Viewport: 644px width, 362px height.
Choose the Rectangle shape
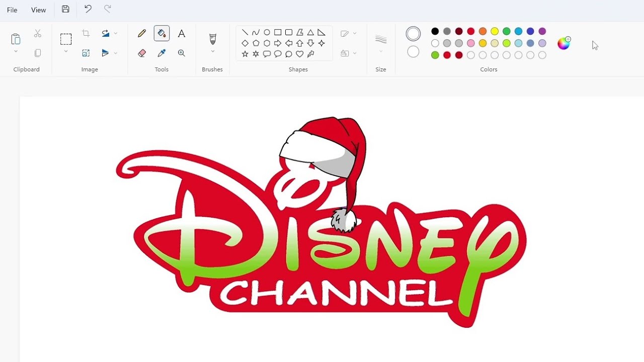coord(278,32)
